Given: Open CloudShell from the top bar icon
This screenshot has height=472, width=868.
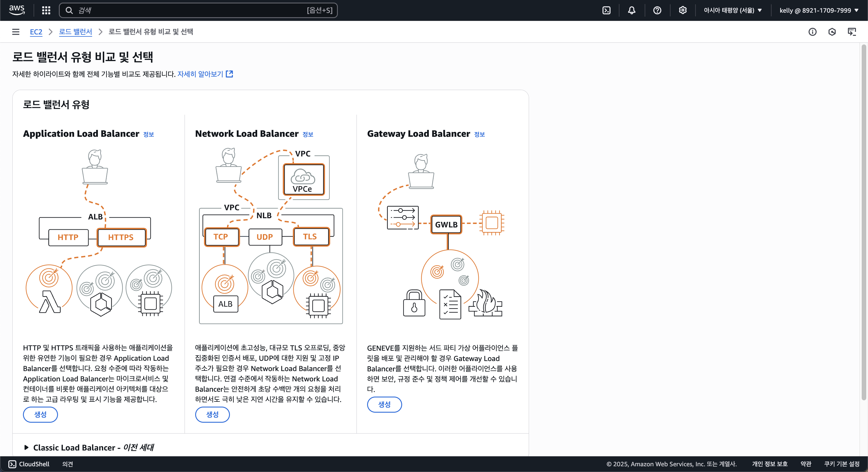Looking at the screenshot, I should (x=606, y=10).
